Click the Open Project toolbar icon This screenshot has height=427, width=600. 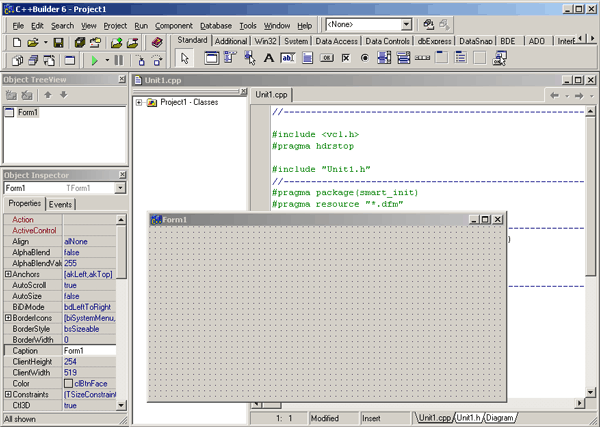(95, 42)
